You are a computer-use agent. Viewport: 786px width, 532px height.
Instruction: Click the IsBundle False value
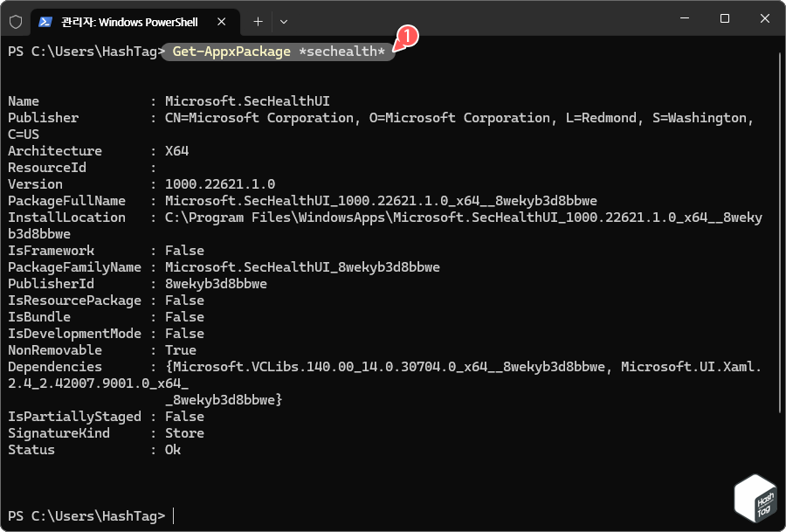click(x=184, y=316)
